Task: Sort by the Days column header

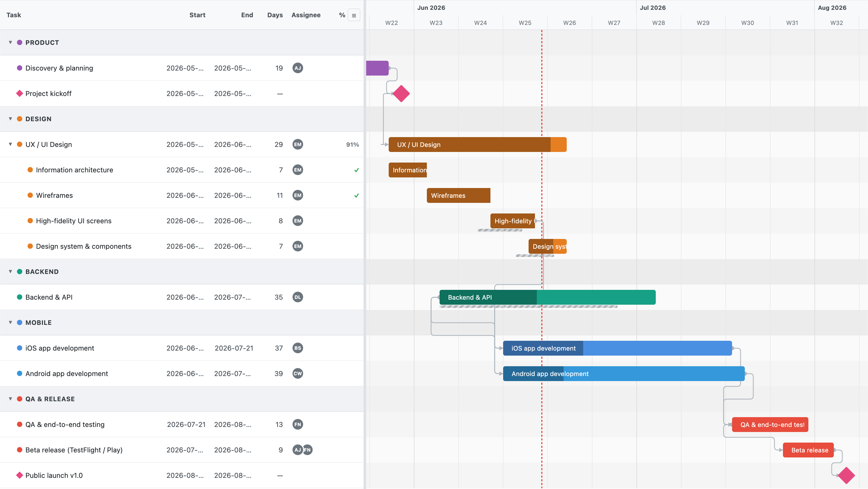Action: [x=275, y=15]
